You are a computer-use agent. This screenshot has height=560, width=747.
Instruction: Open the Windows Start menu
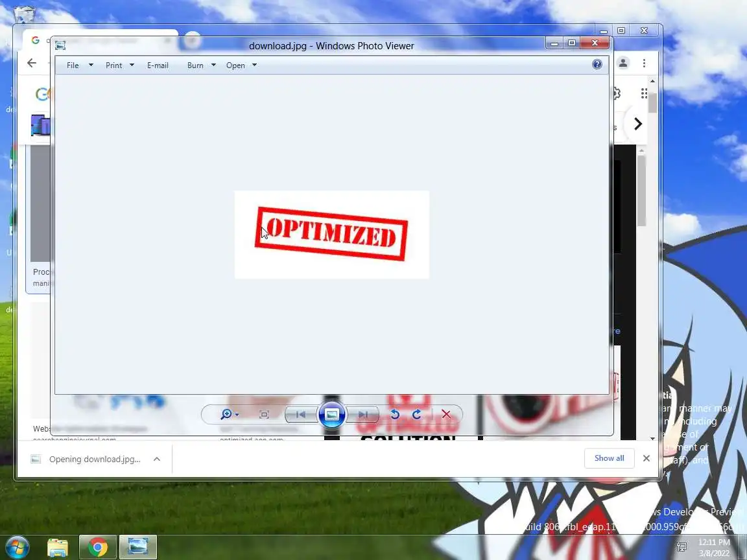click(18, 546)
